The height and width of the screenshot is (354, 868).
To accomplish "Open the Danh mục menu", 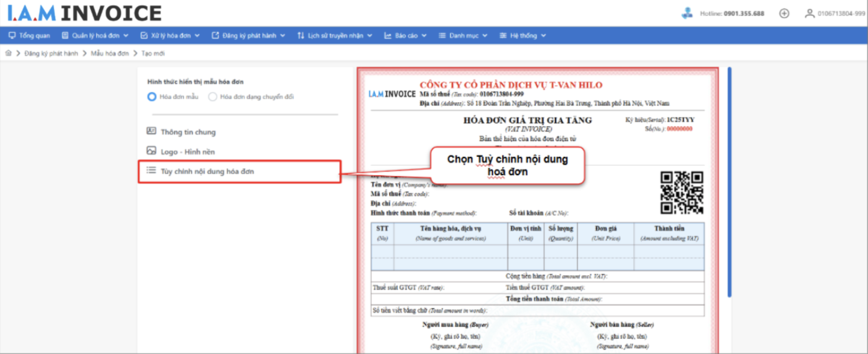I will click(463, 36).
